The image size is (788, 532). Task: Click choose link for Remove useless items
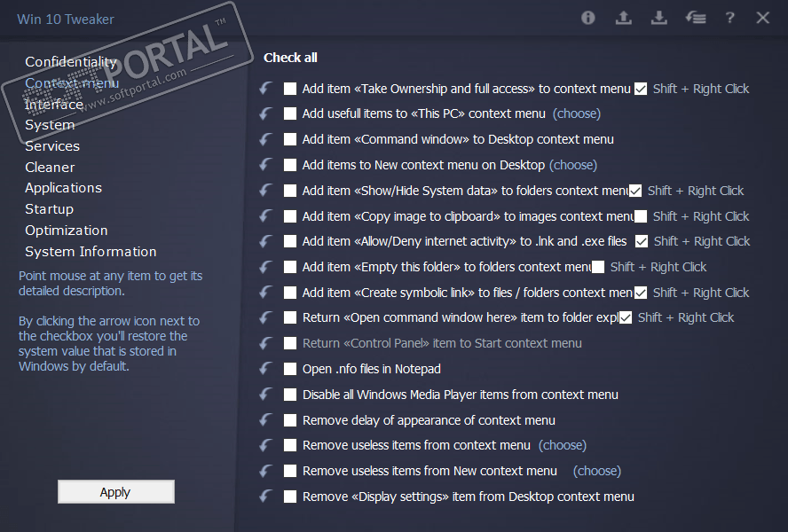click(563, 445)
